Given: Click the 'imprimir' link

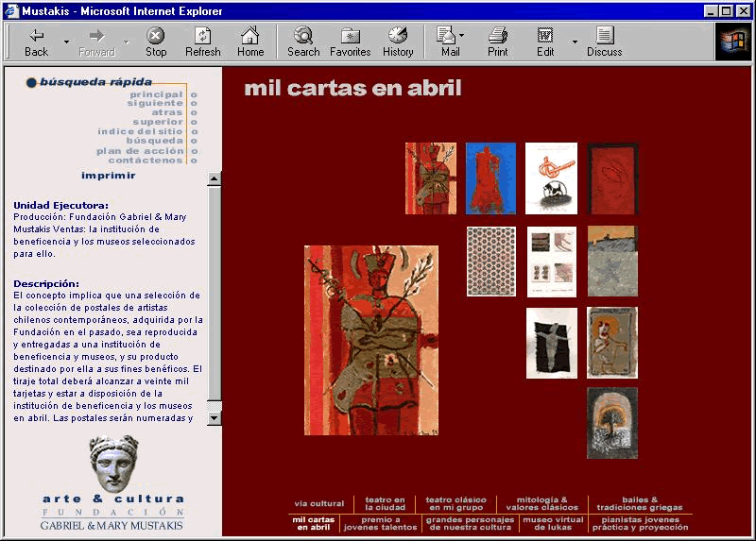Looking at the screenshot, I should 109,176.
